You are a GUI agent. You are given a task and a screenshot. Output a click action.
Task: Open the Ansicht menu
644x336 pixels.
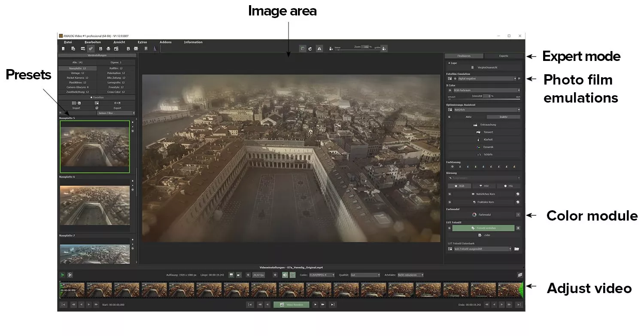tap(119, 42)
